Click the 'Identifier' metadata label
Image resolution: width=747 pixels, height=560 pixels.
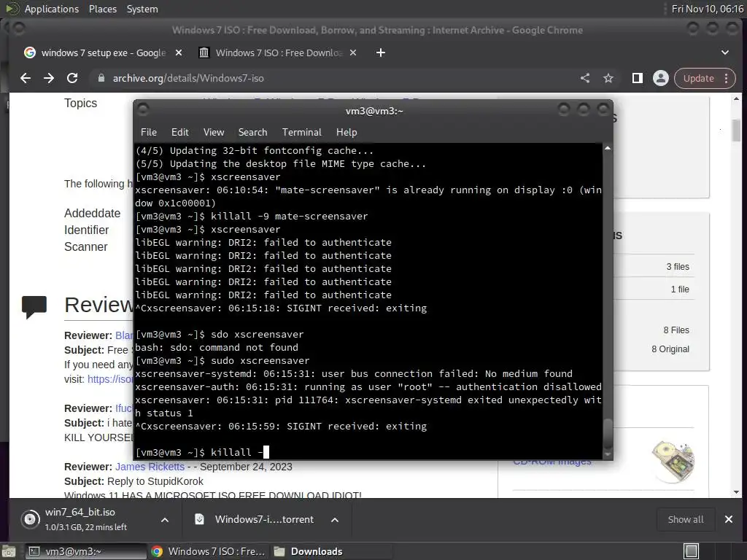tap(86, 230)
